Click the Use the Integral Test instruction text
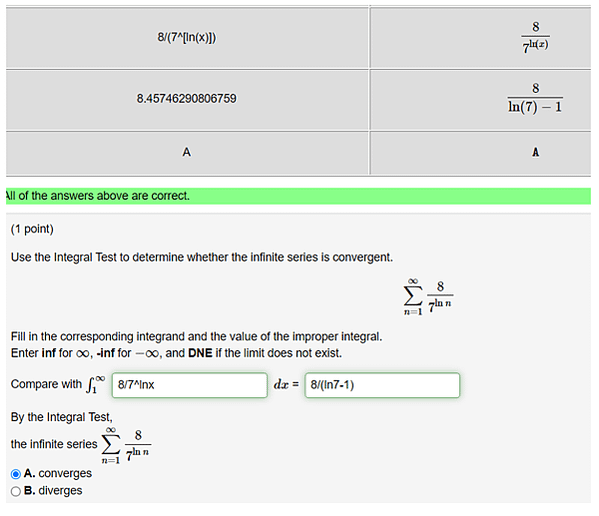 tap(202, 257)
